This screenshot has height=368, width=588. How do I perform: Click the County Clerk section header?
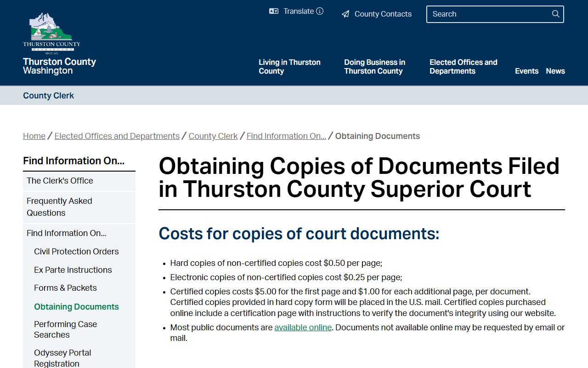click(x=48, y=96)
